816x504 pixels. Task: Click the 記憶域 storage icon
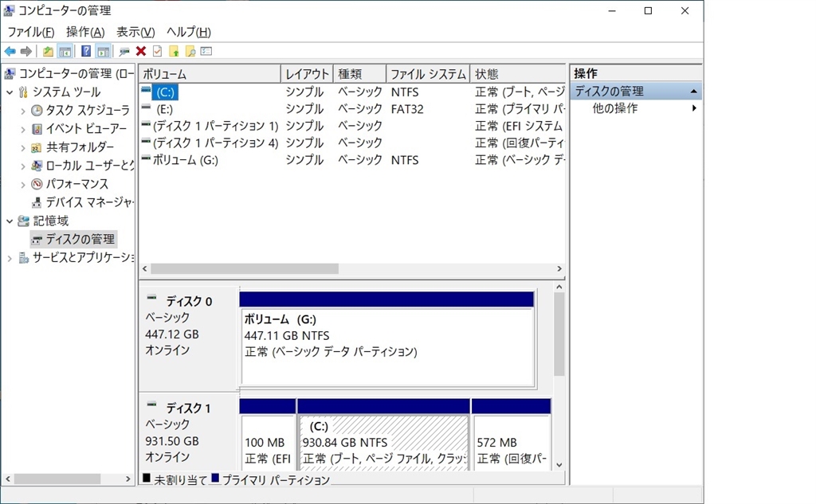coord(23,221)
